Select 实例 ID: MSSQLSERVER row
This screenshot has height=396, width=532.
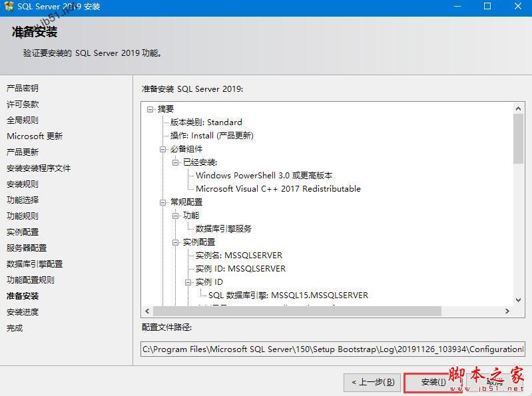pyautogui.click(x=240, y=269)
